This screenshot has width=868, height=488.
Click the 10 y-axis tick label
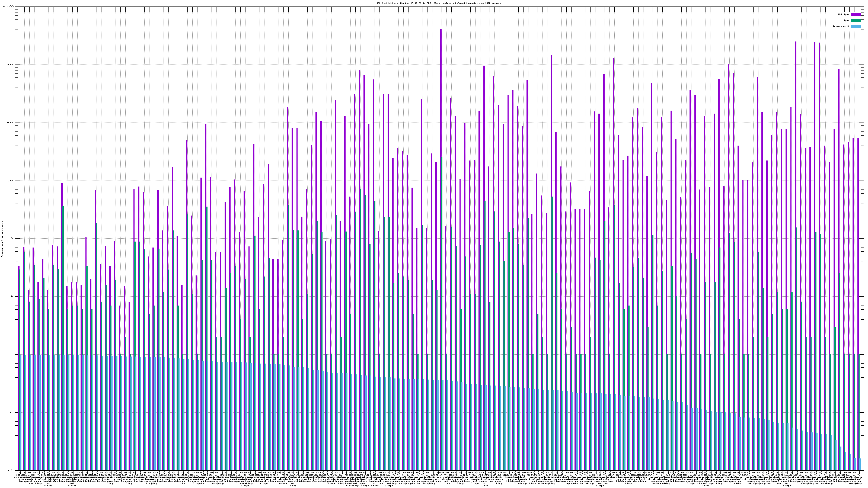[12, 296]
